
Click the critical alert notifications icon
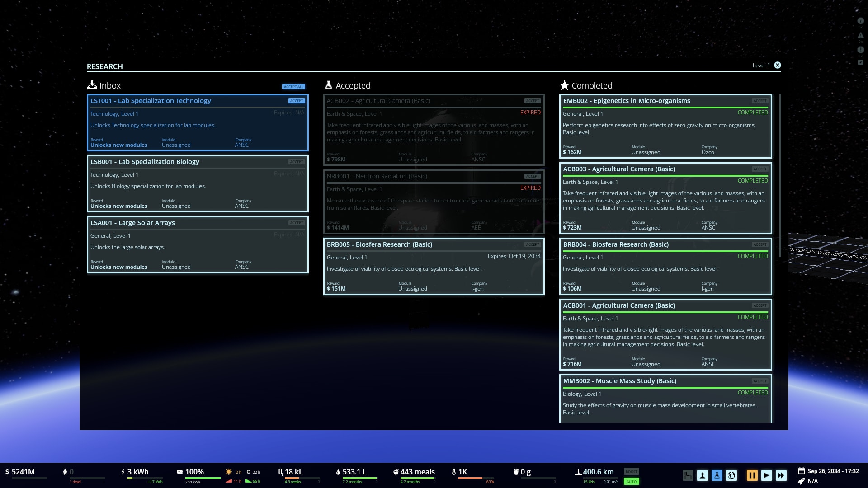pos(861,50)
